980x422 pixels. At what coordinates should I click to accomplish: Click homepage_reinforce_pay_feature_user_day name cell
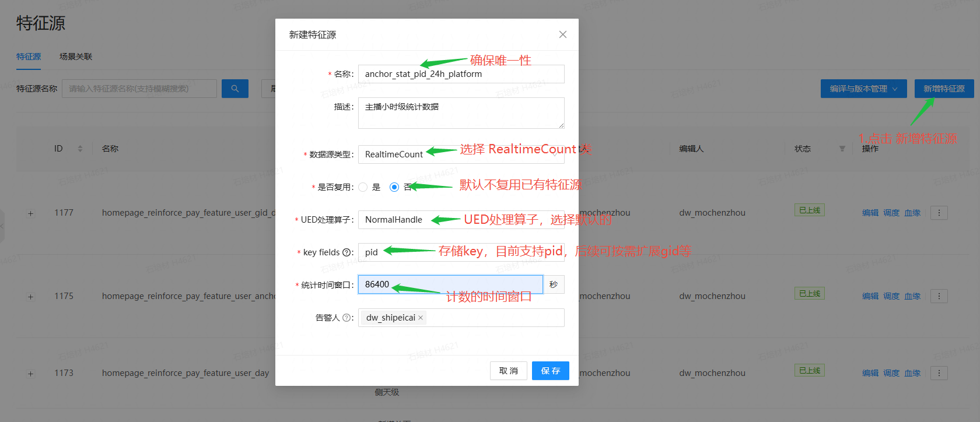tap(185, 373)
